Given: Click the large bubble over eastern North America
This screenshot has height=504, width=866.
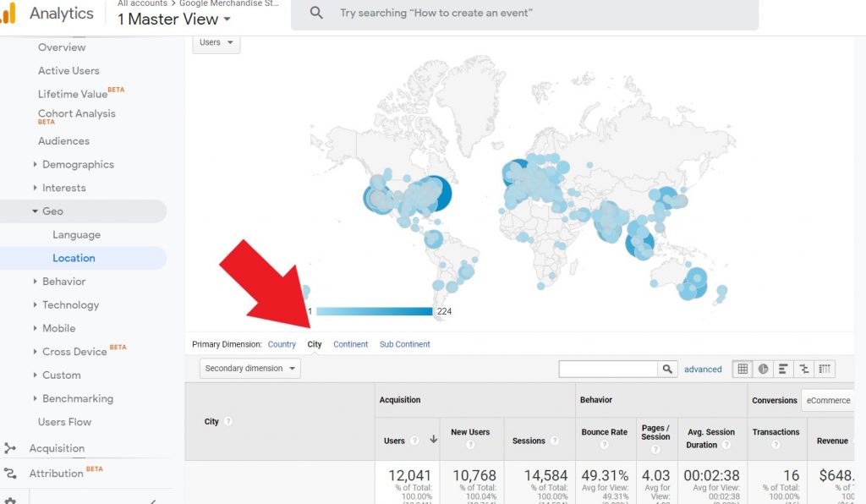Looking at the screenshot, I should [x=432, y=193].
